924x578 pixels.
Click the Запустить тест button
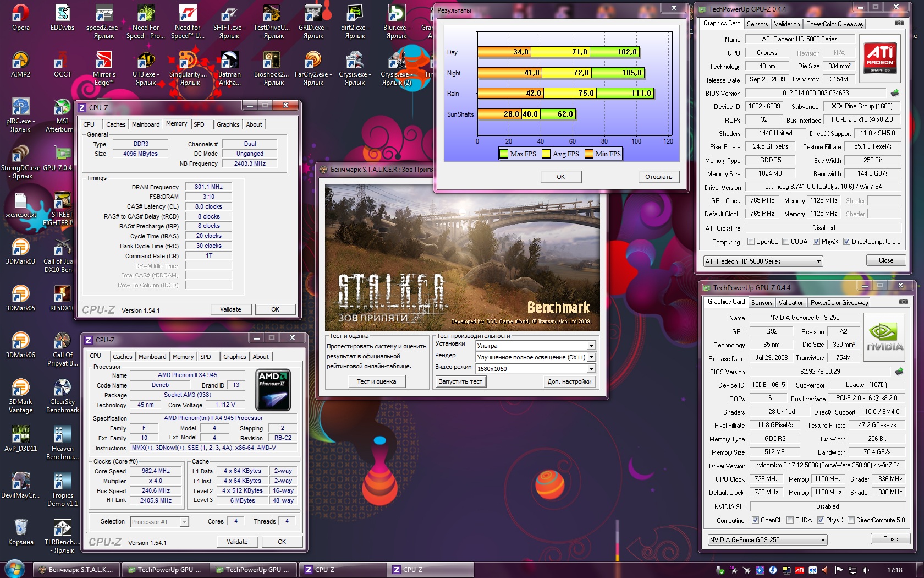[460, 381]
